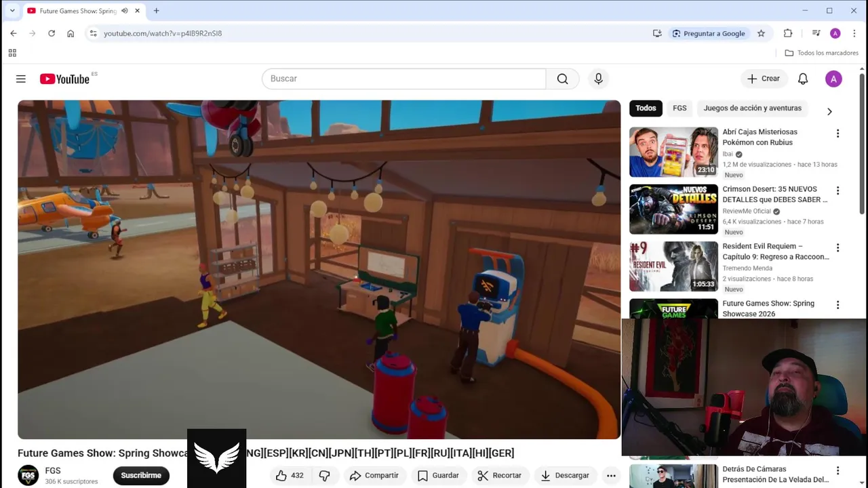Open the browser extensions puzzle icon
The image size is (868, 488).
(x=787, y=33)
